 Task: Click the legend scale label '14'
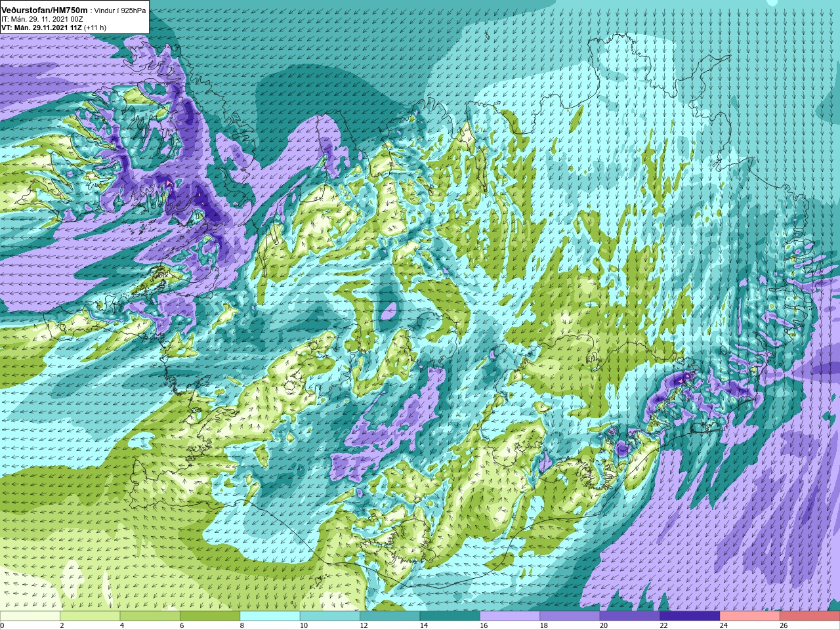point(424,625)
